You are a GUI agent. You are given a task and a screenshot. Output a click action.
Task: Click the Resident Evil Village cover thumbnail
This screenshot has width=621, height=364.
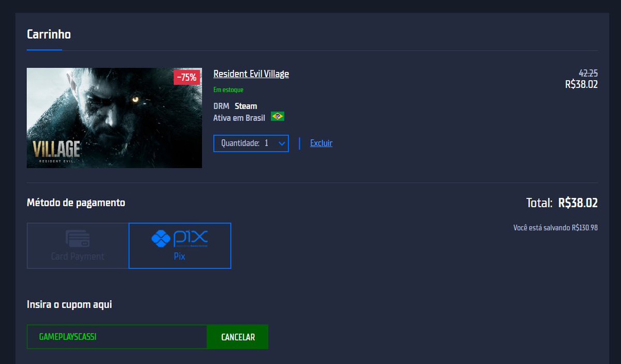(114, 118)
